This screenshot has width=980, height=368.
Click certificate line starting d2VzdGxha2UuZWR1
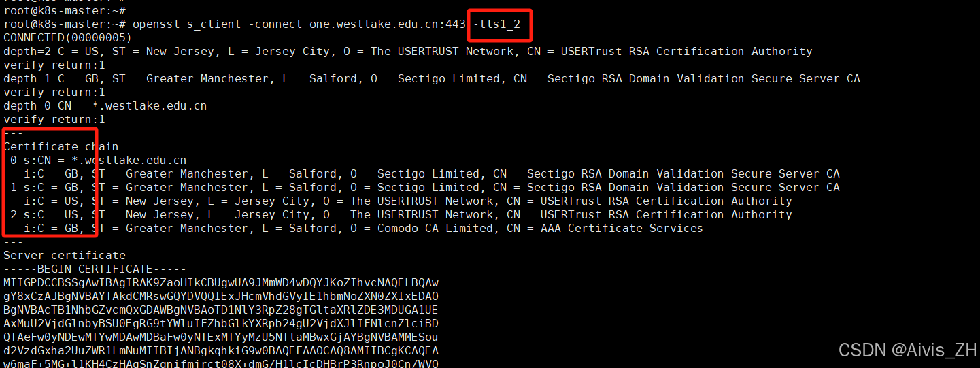point(221,351)
